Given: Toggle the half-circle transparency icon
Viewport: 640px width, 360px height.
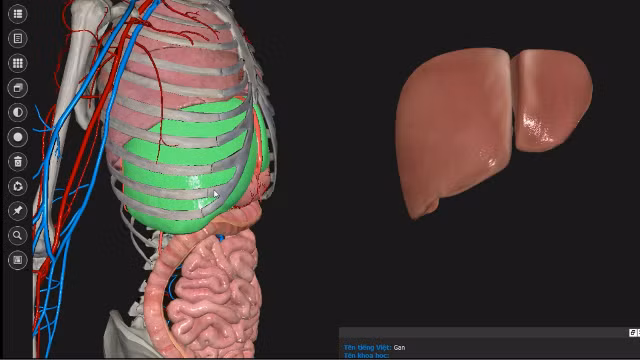Looking at the screenshot, I should [18, 112].
